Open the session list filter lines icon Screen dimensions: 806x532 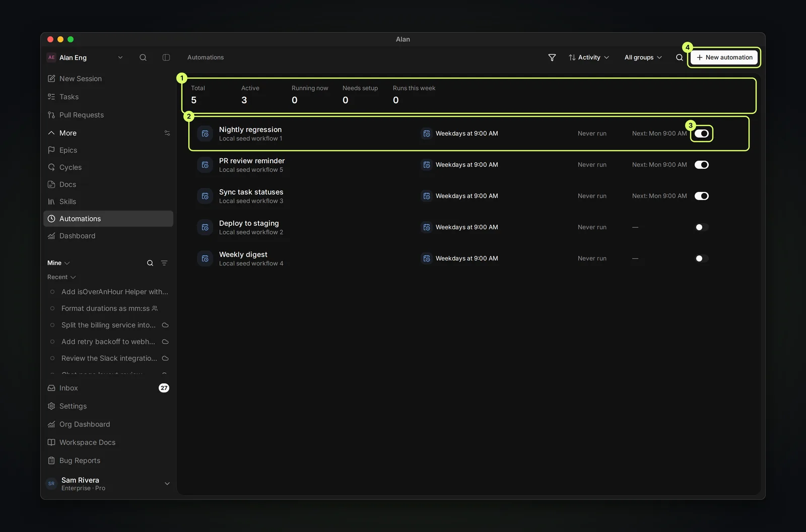[x=164, y=263]
